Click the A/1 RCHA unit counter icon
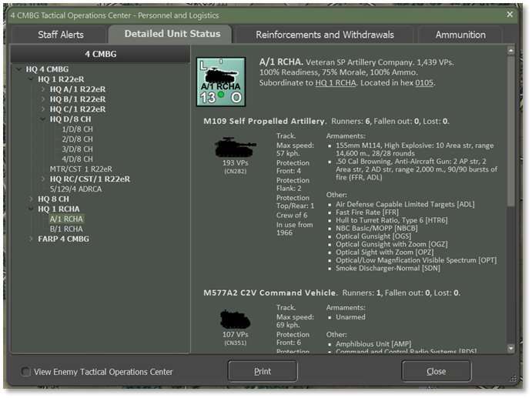The width and height of the screenshot is (532, 398). pos(222,82)
